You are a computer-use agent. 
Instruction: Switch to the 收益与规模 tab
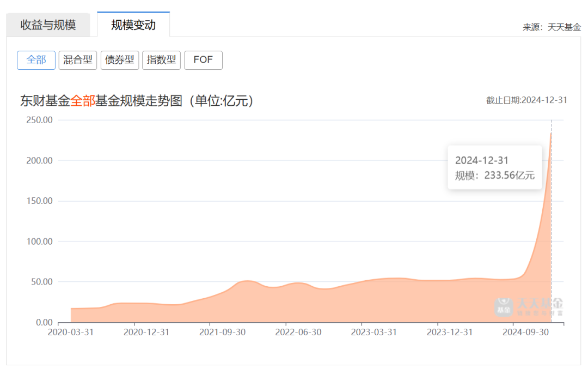click(48, 25)
